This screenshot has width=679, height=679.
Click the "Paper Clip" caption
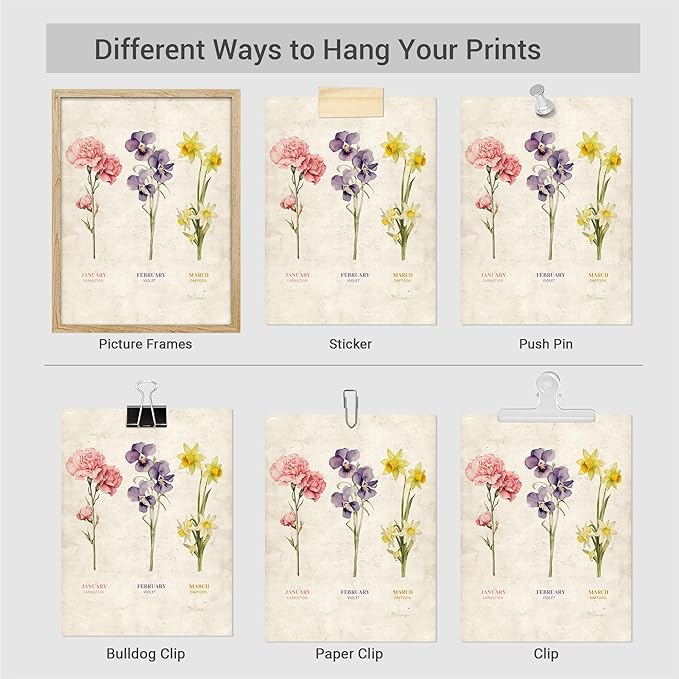click(350, 654)
